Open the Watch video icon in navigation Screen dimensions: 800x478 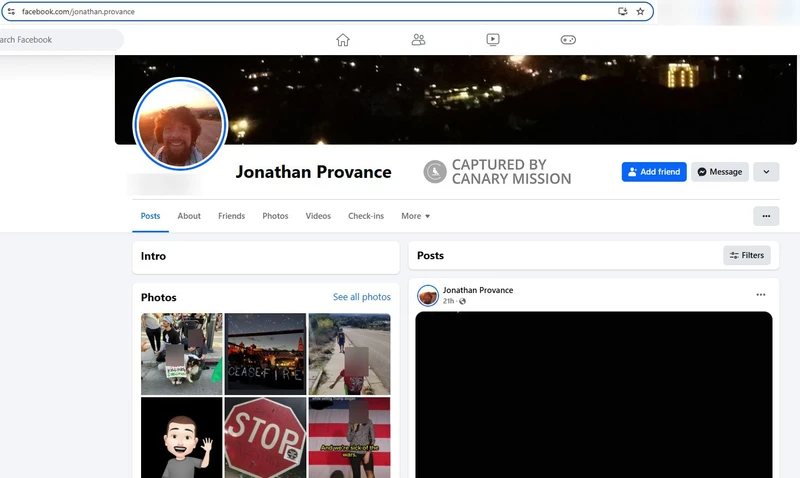click(493, 40)
